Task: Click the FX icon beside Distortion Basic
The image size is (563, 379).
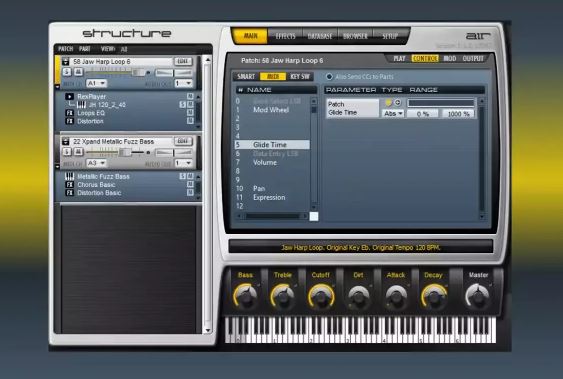Action: [x=69, y=193]
